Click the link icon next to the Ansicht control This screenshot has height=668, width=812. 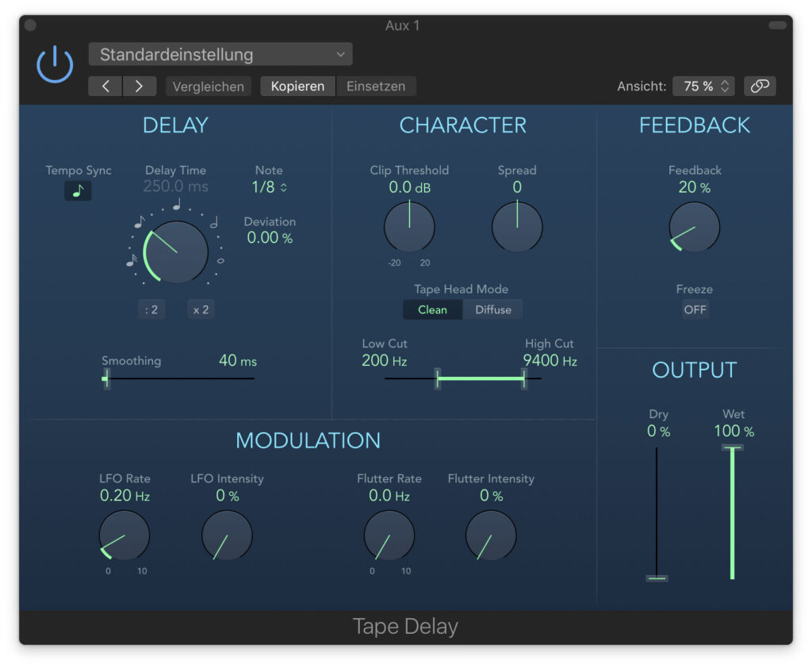point(760,86)
